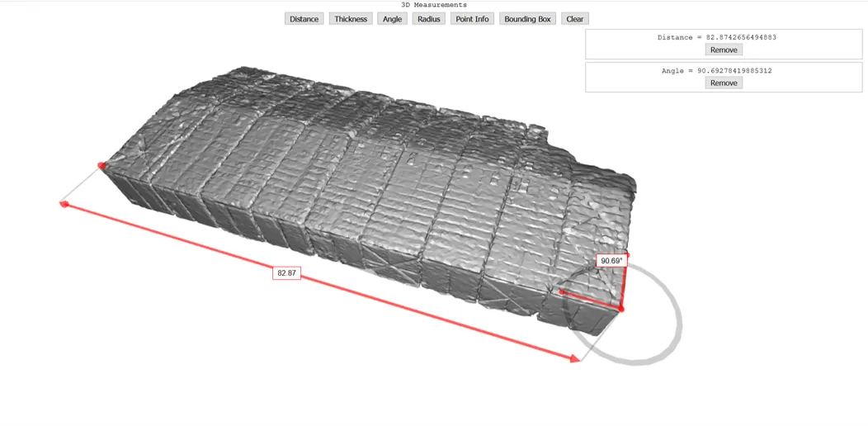Remove the Distance measurement entry
Viewport: 868px width, 426px height.
click(x=724, y=50)
